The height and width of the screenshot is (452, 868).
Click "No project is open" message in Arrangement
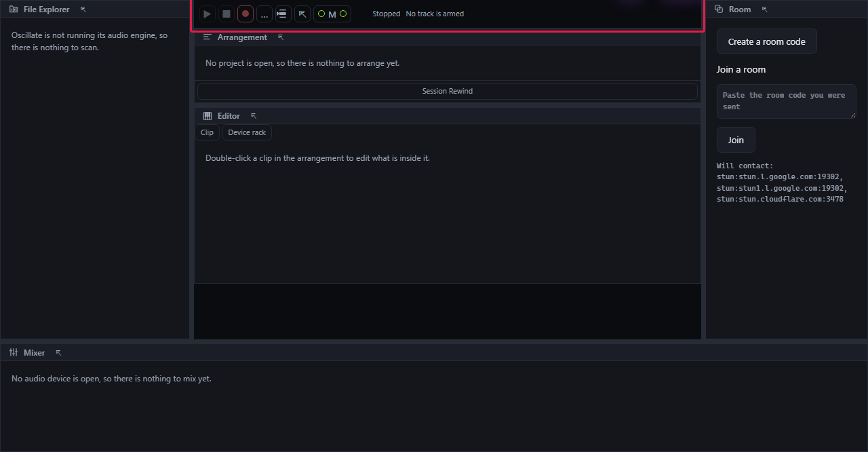click(302, 63)
